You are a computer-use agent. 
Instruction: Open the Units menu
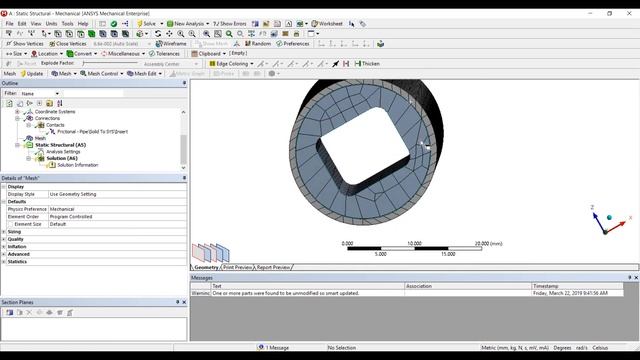[51, 24]
